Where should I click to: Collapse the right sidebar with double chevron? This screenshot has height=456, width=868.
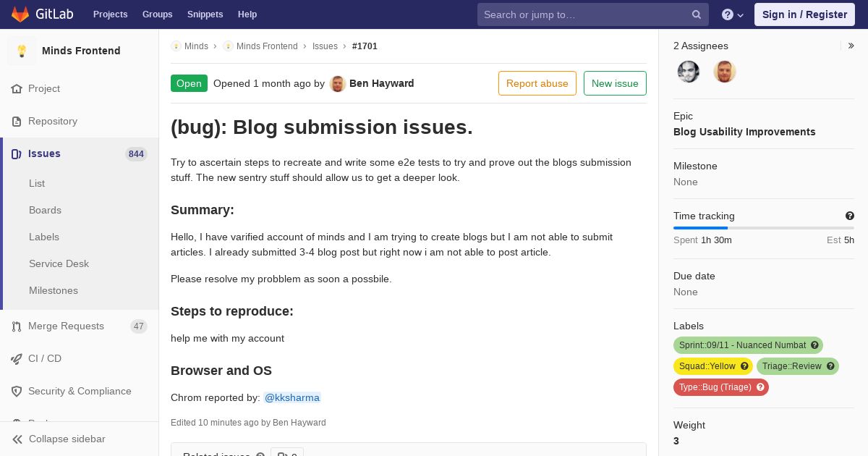(851, 46)
